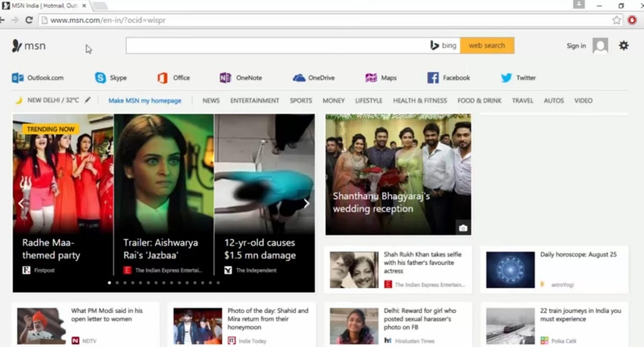The width and height of the screenshot is (644, 347).
Task: Open the AUTOS menu
Action: click(x=554, y=100)
